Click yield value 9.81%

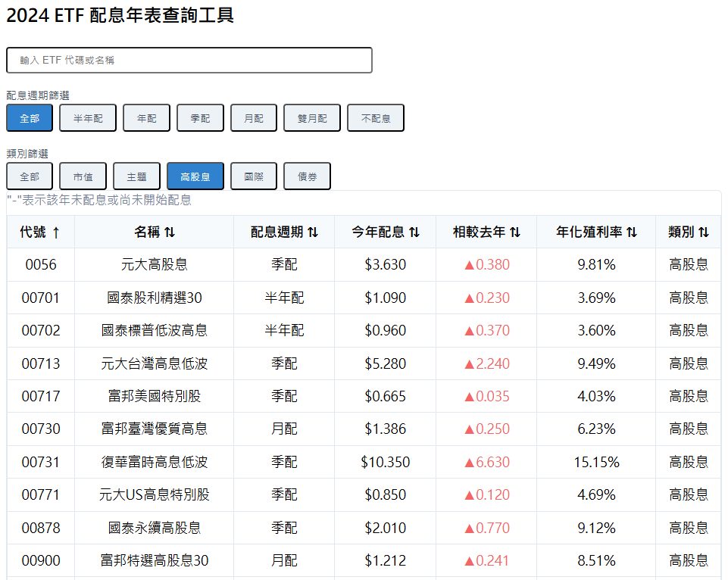(x=596, y=264)
